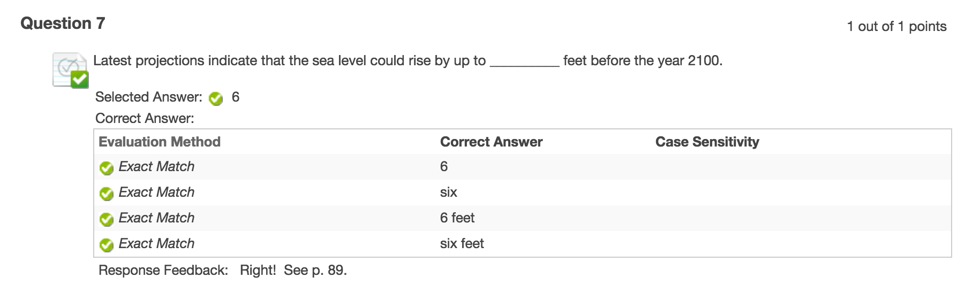Screen dimensions: 980x308
Task: Click the Case Sensitivity column header
Action: tap(707, 142)
